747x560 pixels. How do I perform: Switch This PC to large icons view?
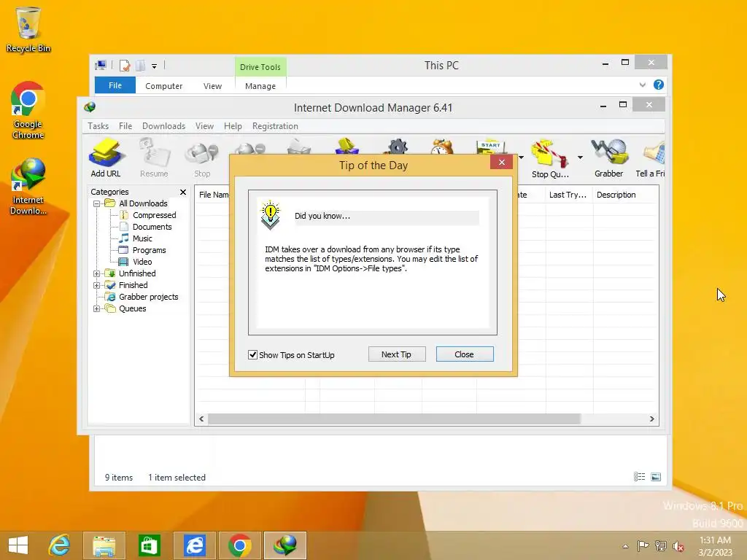(656, 477)
